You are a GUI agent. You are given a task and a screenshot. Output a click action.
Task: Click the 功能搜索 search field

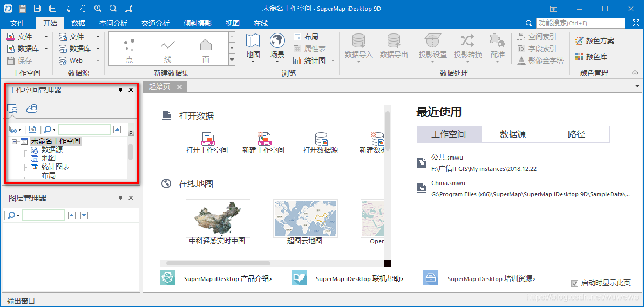pos(580,23)
